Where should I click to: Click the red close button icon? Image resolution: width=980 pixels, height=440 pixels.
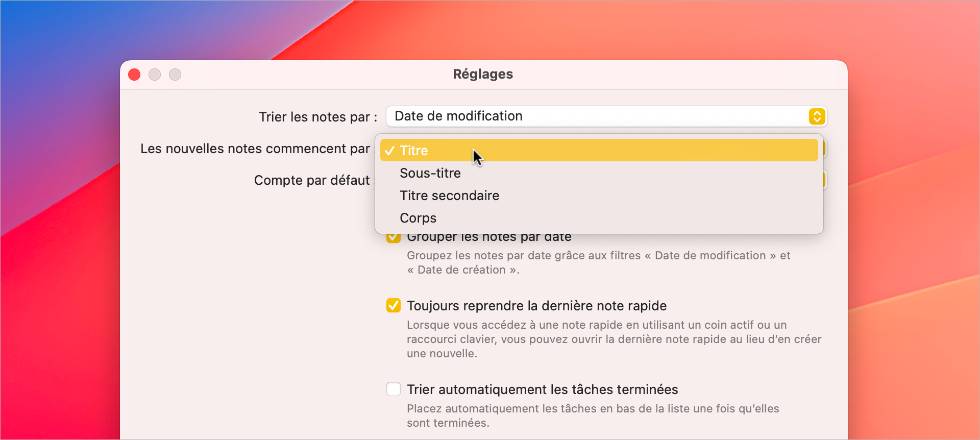[x=134, y=75]
